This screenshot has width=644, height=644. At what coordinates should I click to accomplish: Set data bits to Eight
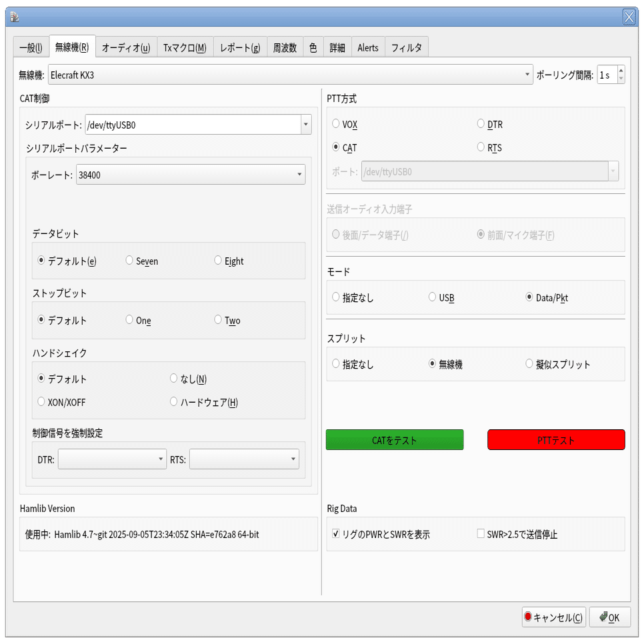217,261
